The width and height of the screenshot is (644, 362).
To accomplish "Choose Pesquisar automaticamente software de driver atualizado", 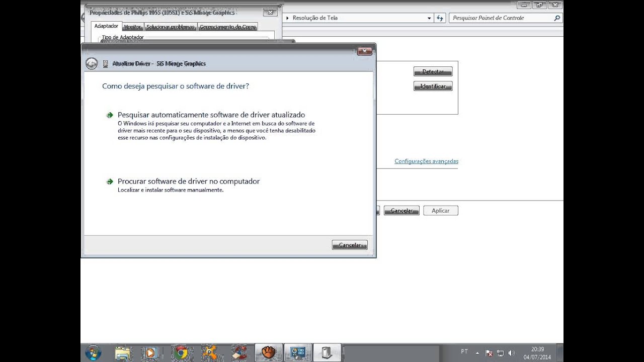I will pos(211,115).
